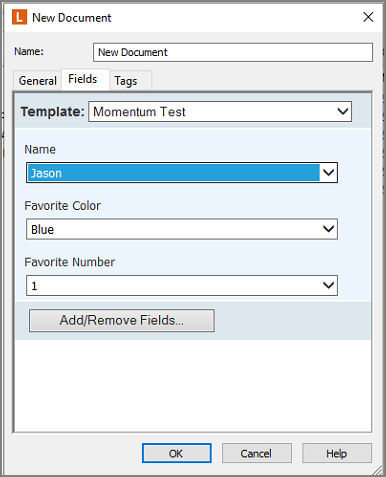Open the Favorite Number dropdown arrow

329,285
